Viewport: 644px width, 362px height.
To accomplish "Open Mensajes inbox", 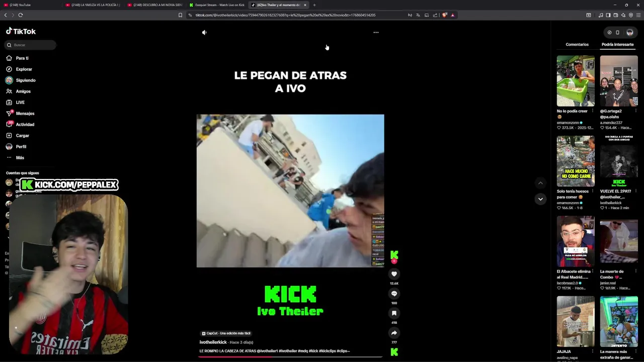I will click(25, 114).
